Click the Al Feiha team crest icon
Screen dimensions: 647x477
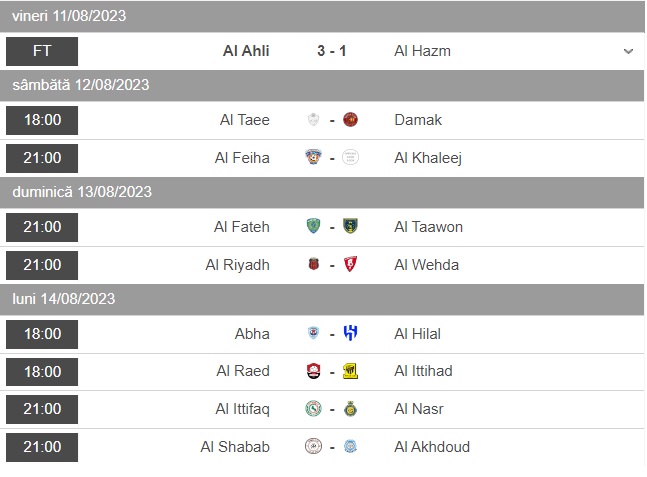[314, 157]
